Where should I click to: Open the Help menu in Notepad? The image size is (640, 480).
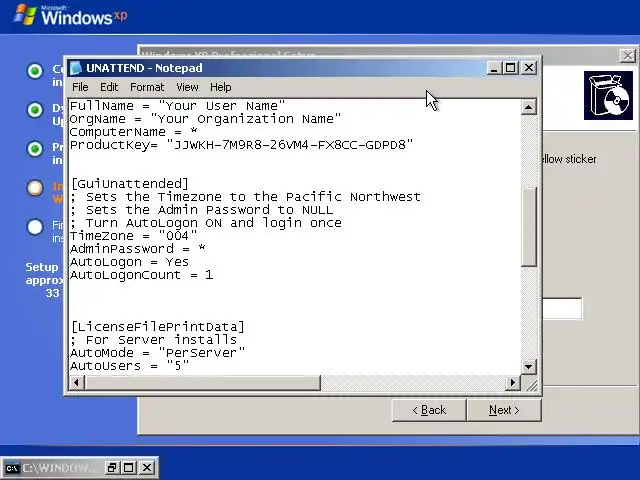click(220, 87)
